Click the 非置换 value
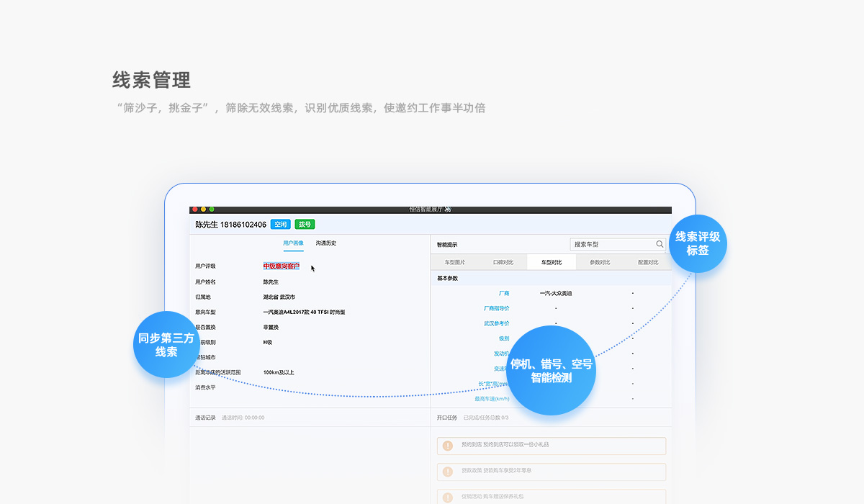864x504 pixels. pyautogui.click(x=271, y=327)
